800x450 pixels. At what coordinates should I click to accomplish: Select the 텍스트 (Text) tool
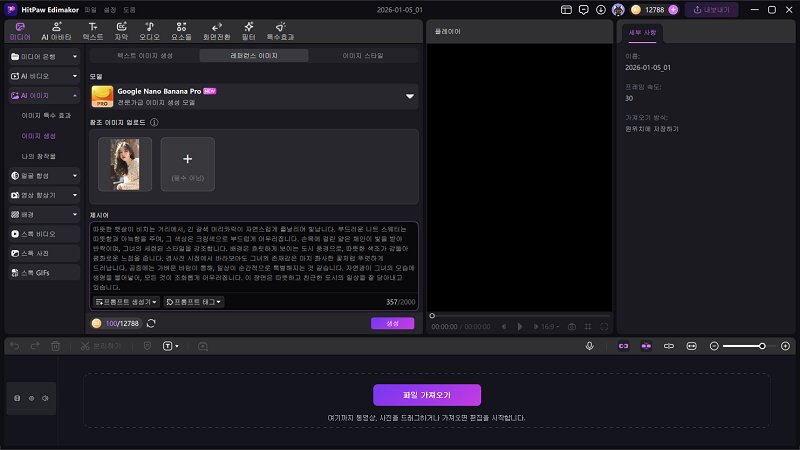93,32
